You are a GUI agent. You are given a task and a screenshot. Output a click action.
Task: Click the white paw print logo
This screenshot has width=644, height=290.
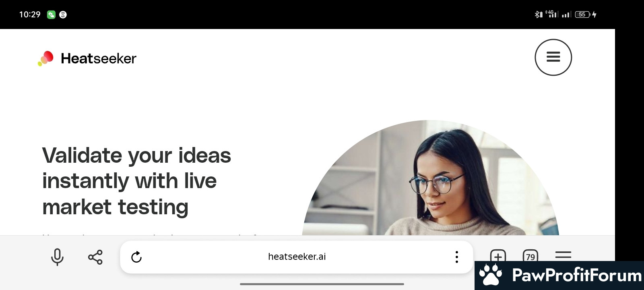(x=491, y=274)
